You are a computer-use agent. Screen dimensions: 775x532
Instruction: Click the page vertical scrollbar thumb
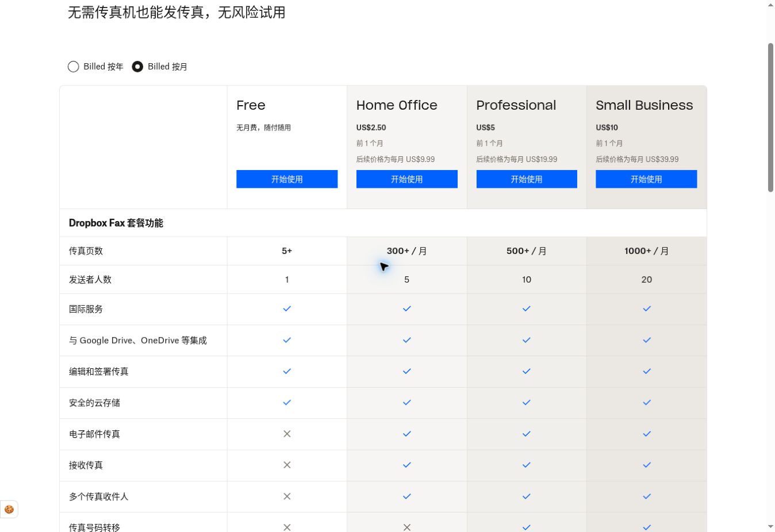point(771,117)
